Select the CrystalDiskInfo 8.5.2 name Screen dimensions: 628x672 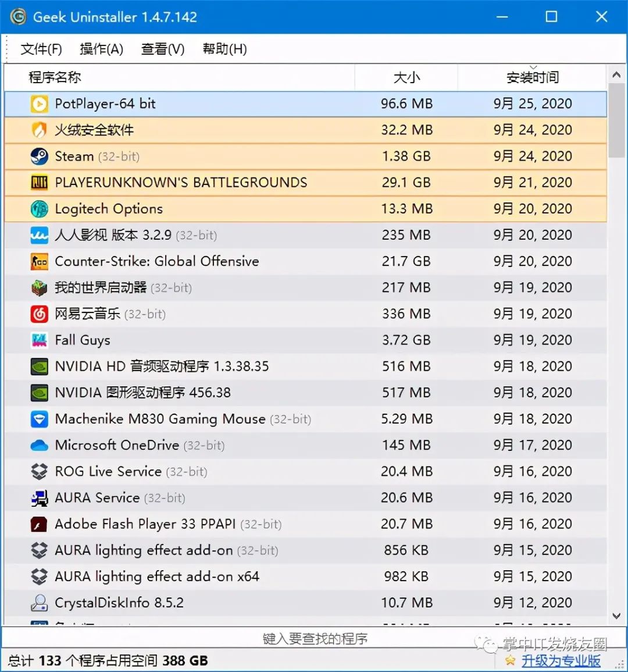click(x=120, y=603)
